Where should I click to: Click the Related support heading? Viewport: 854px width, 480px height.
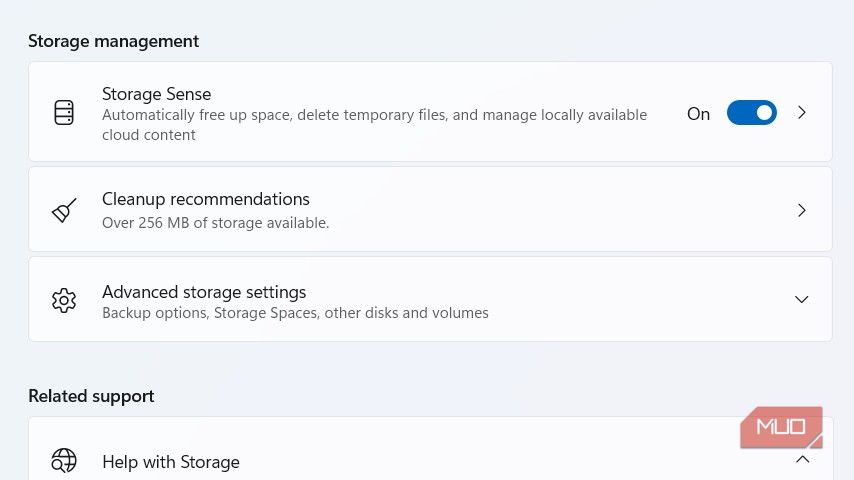[x=91, y=396]
